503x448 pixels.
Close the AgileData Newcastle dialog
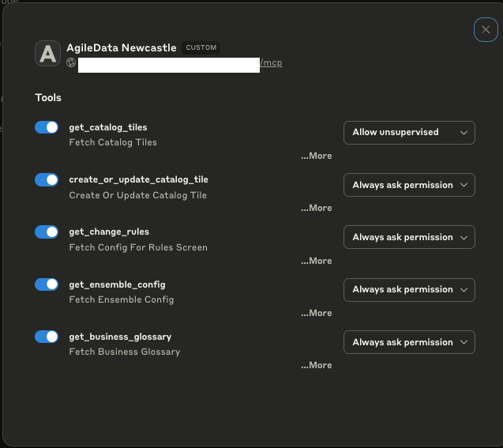[486, 29]
